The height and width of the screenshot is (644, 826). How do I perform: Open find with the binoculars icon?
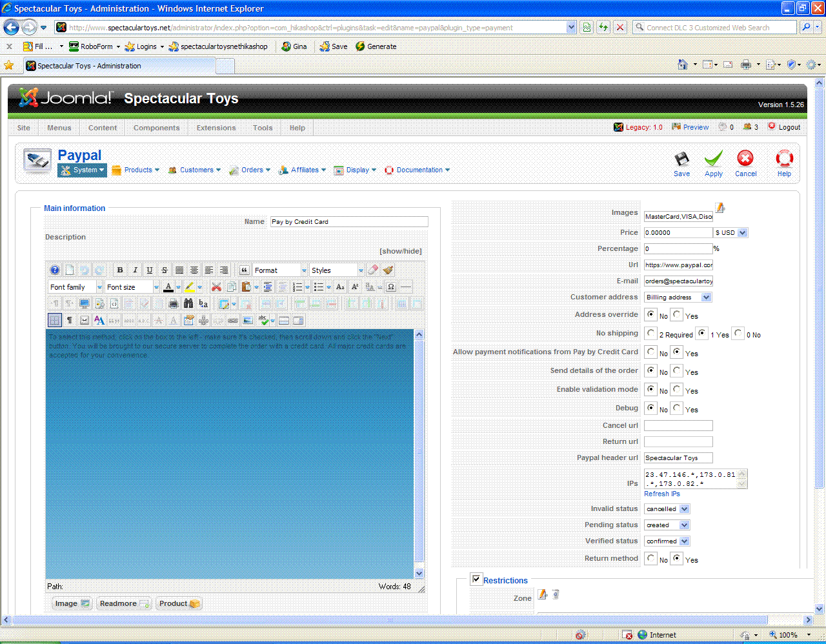[x=188, y=303]
